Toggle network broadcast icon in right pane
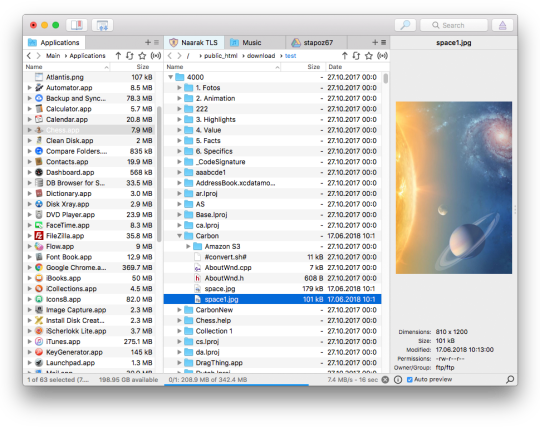The width and height of the screenshot is (540, 427). pyautogui.click(x=383, y=55)
